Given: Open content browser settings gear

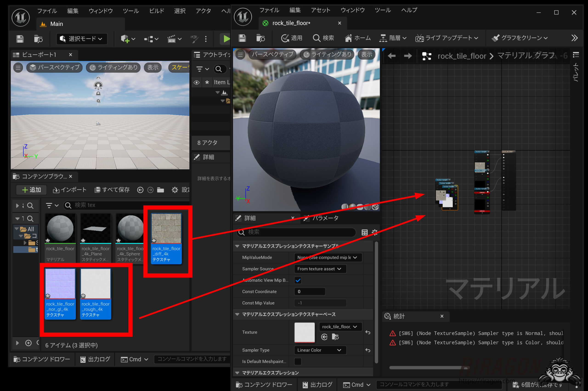Looking at the screenshot, I should 175,190.
